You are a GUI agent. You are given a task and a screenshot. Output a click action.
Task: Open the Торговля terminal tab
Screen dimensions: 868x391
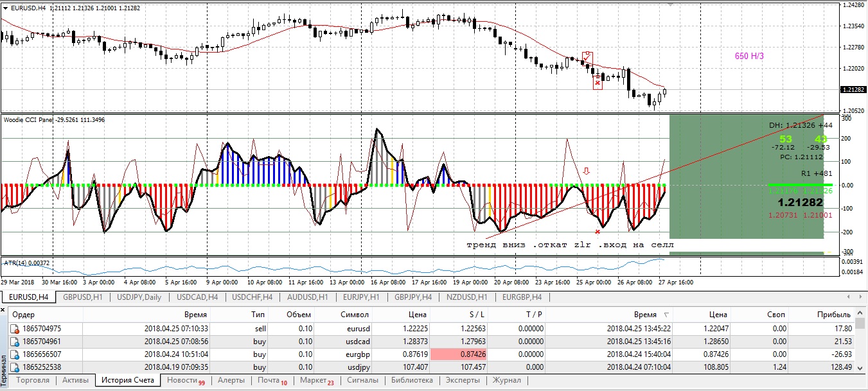click(33, 380)
